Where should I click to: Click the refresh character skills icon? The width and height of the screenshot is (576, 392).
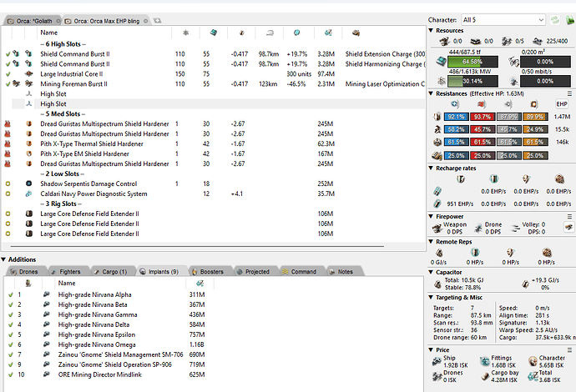pos(554,20)
